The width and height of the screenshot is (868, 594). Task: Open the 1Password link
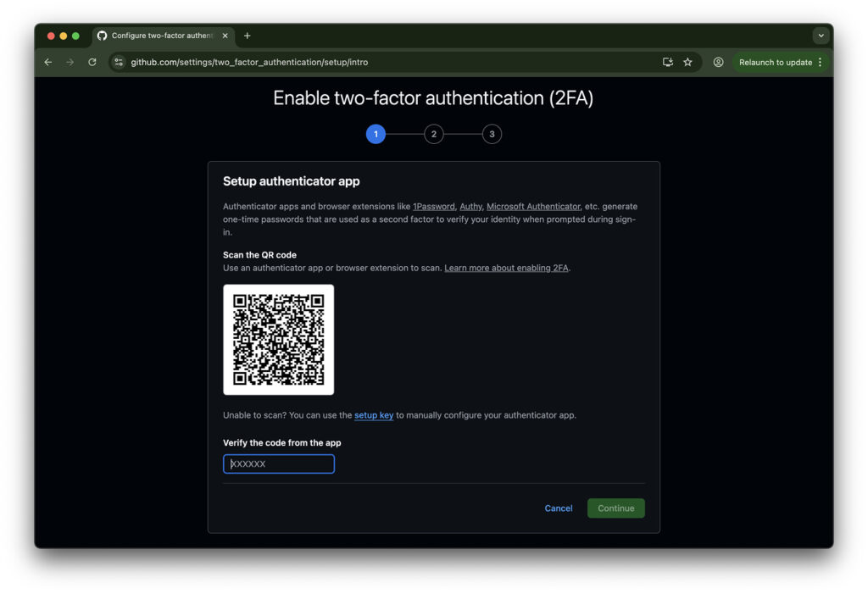point(434,207)
